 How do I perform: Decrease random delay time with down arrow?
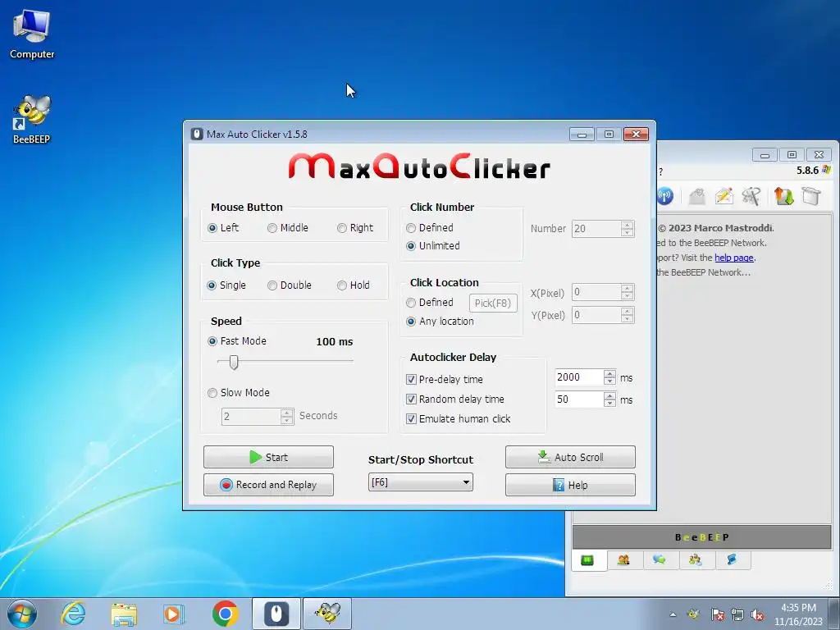click(x=609, y=403)
